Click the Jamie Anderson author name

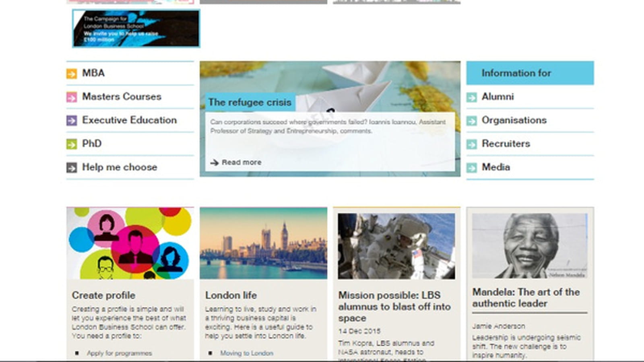click(499, 326)
